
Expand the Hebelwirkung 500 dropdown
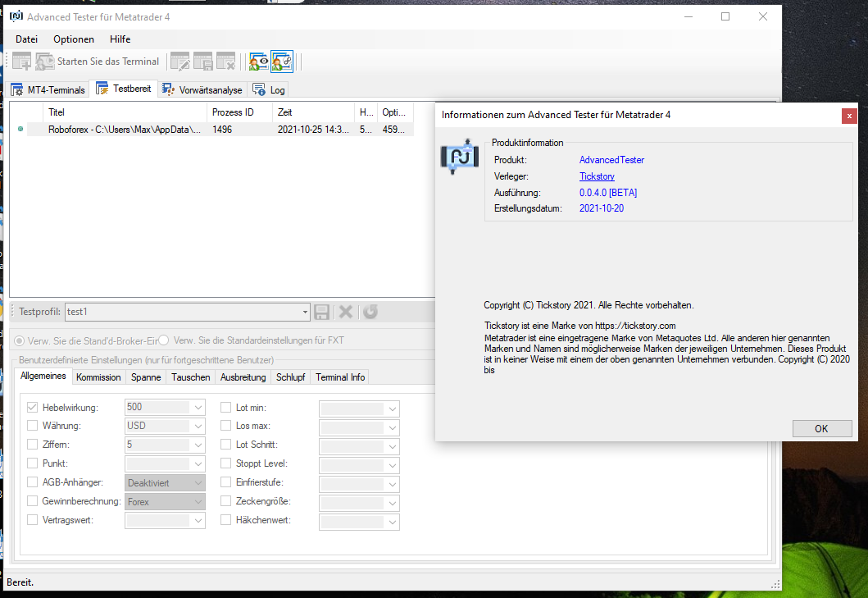(198, 408)
